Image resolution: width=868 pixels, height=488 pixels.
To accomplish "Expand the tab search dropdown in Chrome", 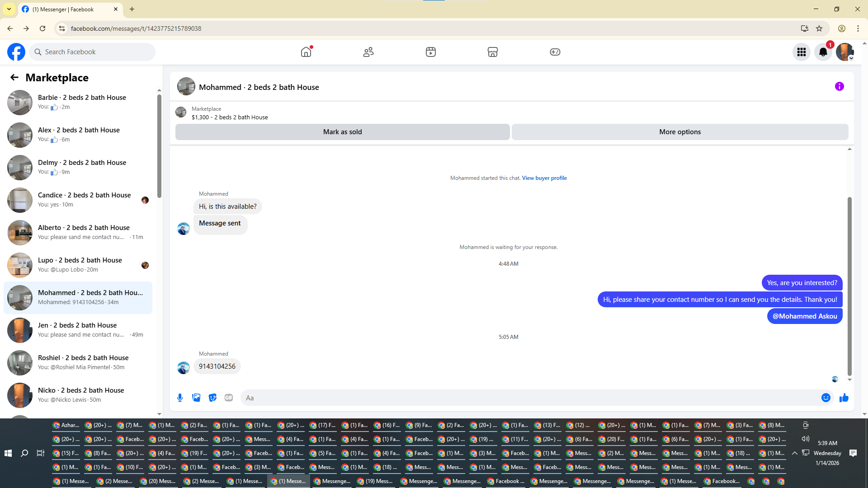I will 9,9.
